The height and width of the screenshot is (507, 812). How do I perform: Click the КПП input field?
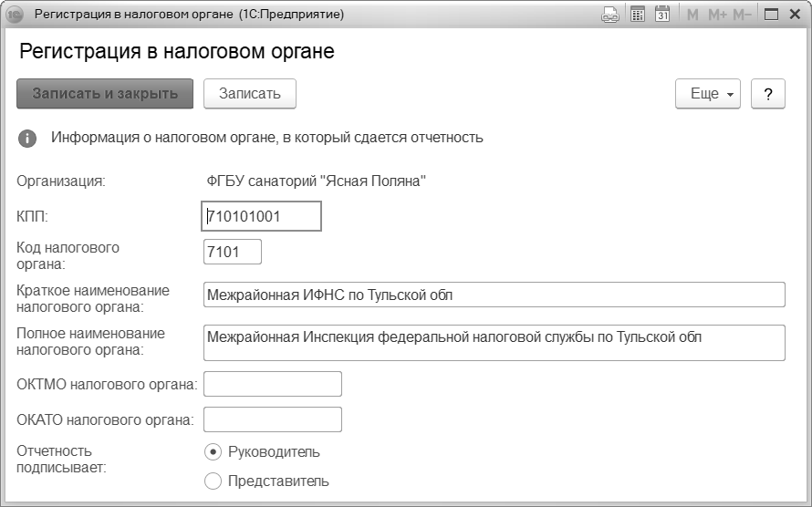click(x=261, y=217)
